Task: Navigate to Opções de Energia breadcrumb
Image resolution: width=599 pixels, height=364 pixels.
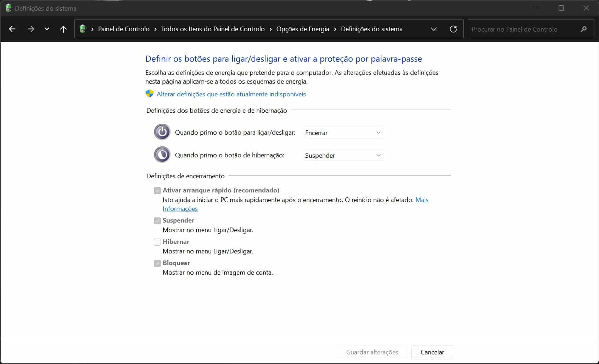Action: point(302,29)
